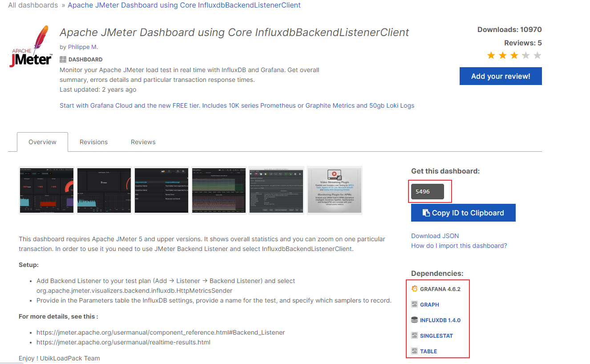Open author Philippe M. profile link

pos(83,47)
